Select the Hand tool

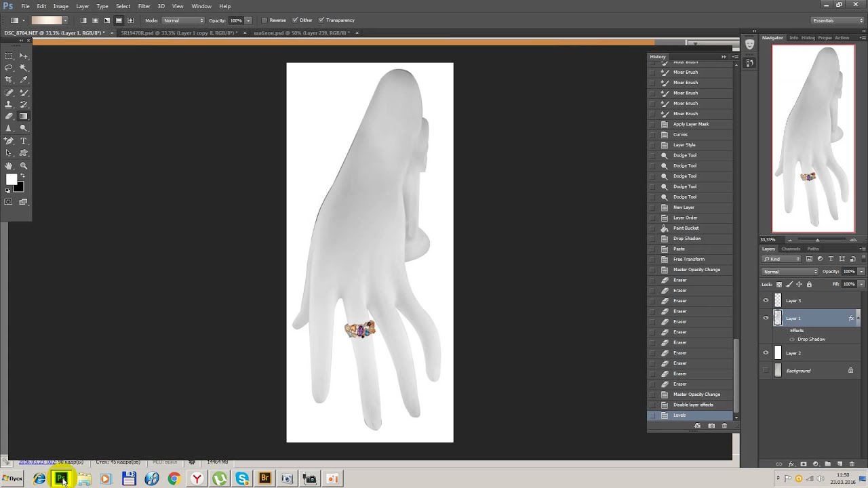point(9,165)
